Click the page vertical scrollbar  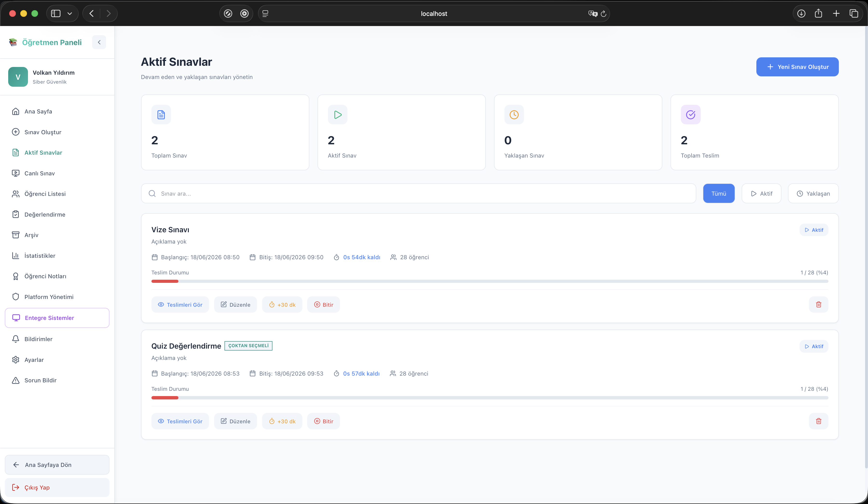click(x=866, y=247)
